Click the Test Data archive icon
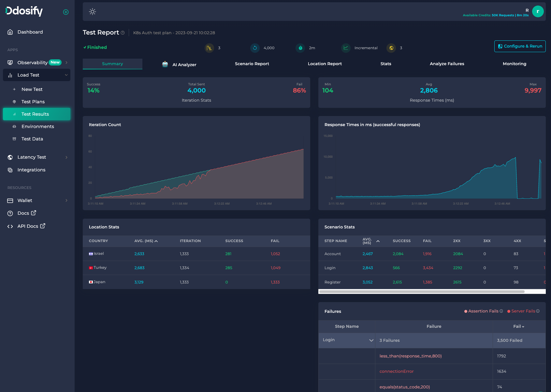Viewport: 551px width, 392px height. point(14,139)
